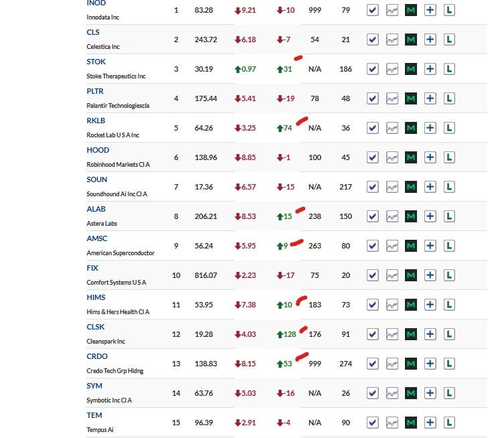This screenshot has width=504, height=438.
Task: Uncheck the Innodata Inc checkbox
Action: (x=373, y=10)
